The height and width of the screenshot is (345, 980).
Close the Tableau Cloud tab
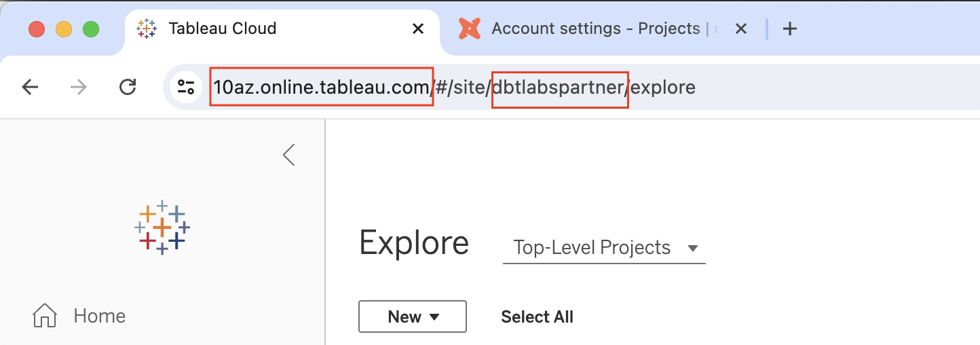419,29
